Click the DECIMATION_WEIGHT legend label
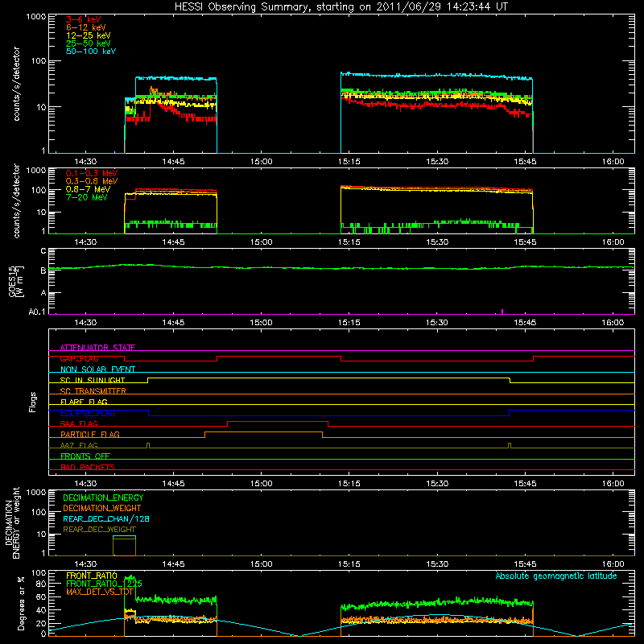 (102, 508)
